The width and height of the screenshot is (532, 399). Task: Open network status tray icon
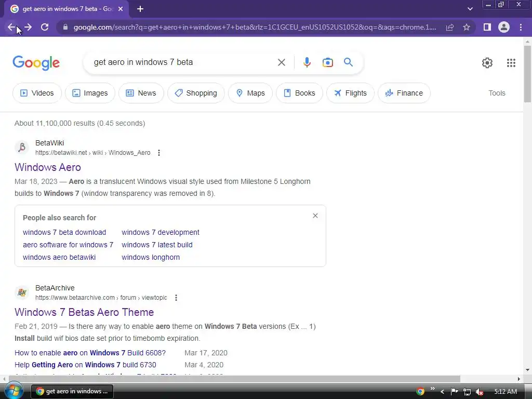tap(467, 392)
